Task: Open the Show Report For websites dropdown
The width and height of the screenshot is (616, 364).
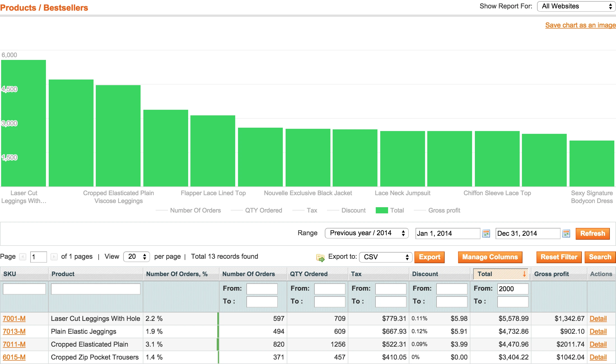Action: point(576,6)
